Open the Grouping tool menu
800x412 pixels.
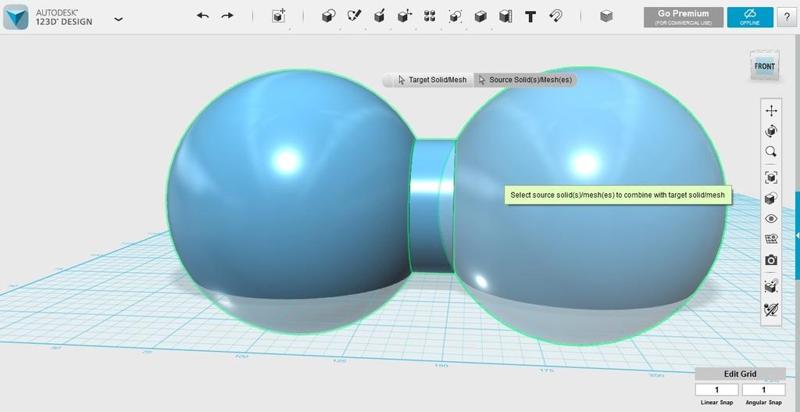[455, 16]
